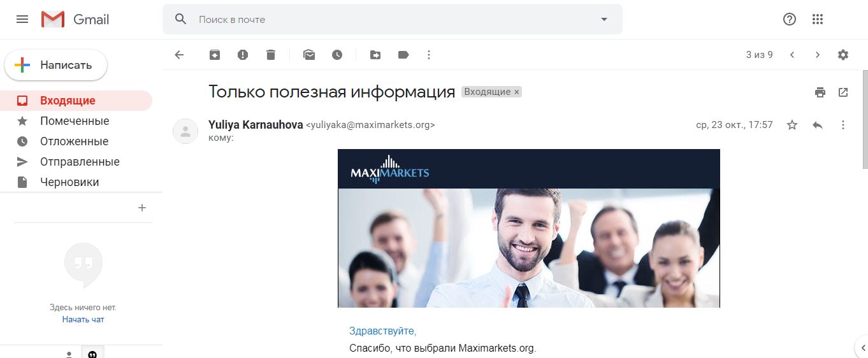Click the Начать чат link

pyautogui.click(x=83, y=320)
